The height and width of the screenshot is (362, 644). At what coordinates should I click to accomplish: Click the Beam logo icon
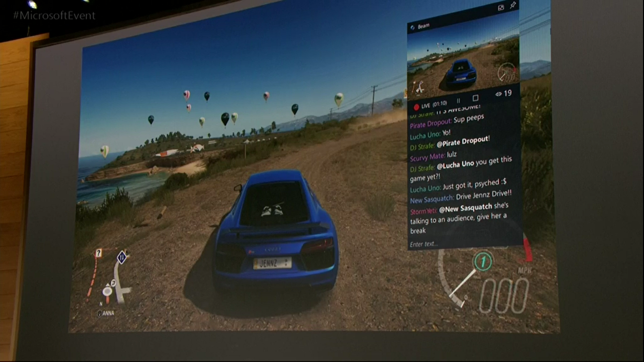tap(412, 27)
